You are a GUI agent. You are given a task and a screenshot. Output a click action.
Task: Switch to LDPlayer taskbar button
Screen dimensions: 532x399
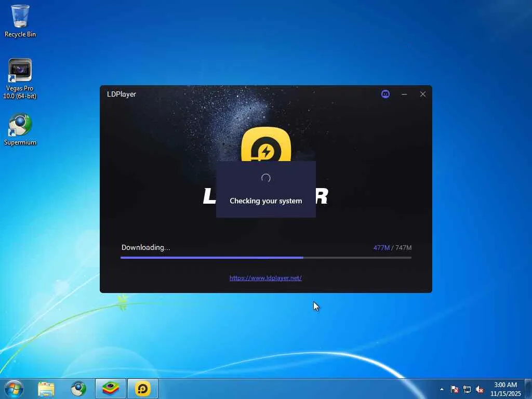[143, 389]
